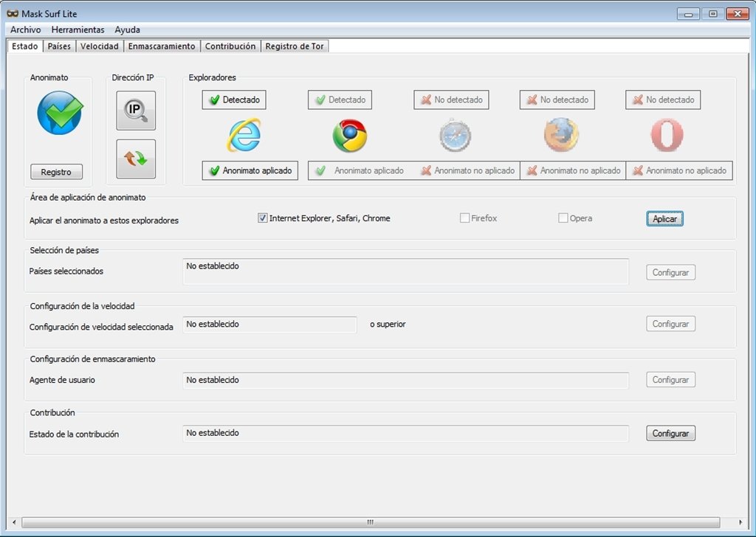The width and height of the screenshot is (756, 537).
Task: Click the Aplicar button
Action: pyautogui.click(x=665, y=218)
